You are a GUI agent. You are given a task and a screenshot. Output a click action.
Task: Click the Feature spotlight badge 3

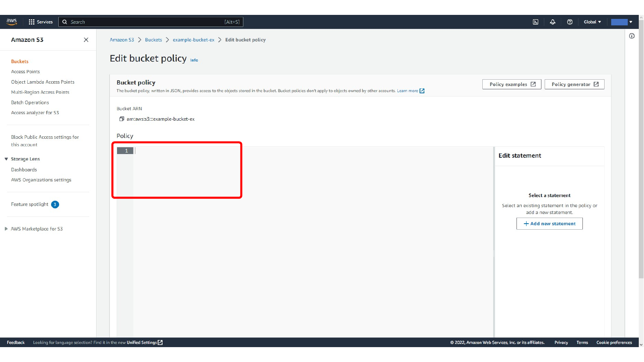(x=55, y=204)
